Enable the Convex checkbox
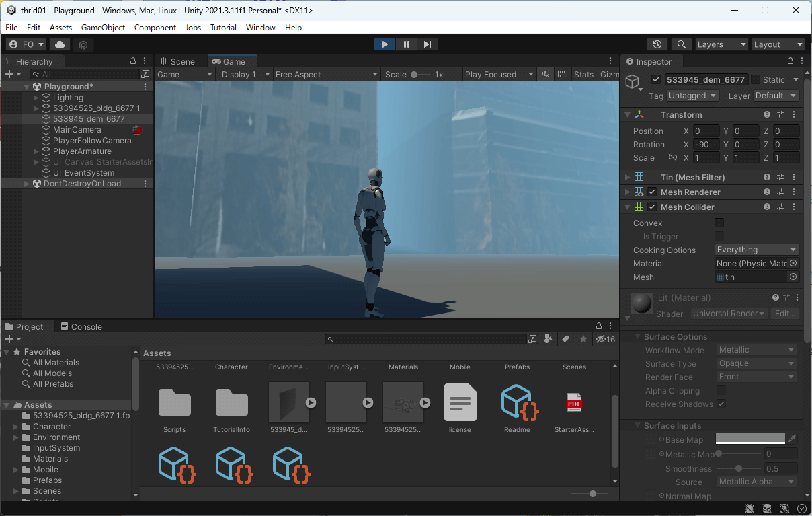This screenshot has width=812, height=516. (719, 223)
